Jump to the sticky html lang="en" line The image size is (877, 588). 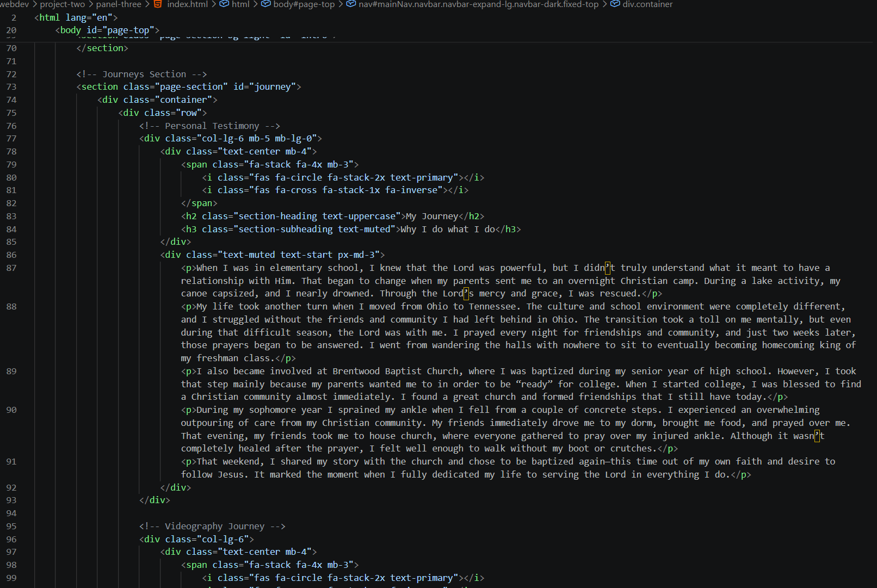pyautogui.click(x=76, y=17)
